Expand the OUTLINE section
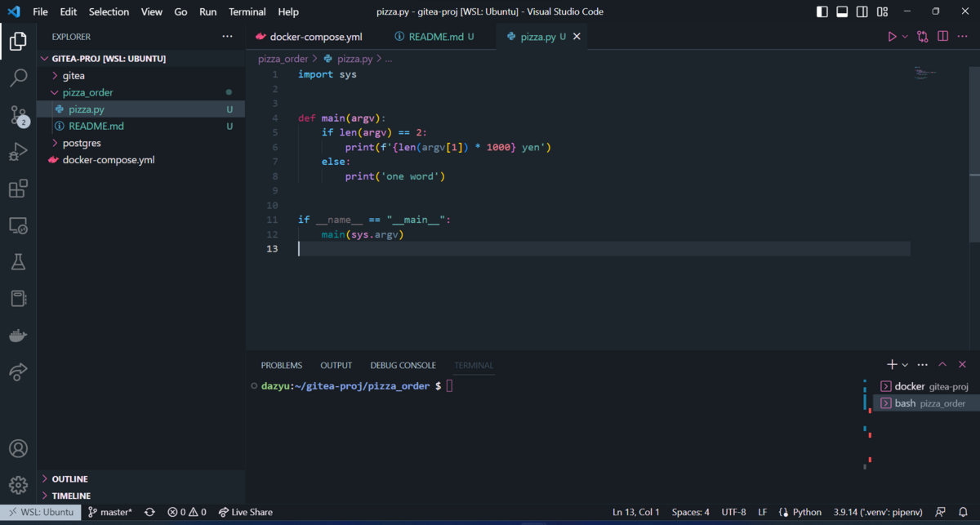The height and width of the screenshot is (525, 980). click(x=69, y=478)
